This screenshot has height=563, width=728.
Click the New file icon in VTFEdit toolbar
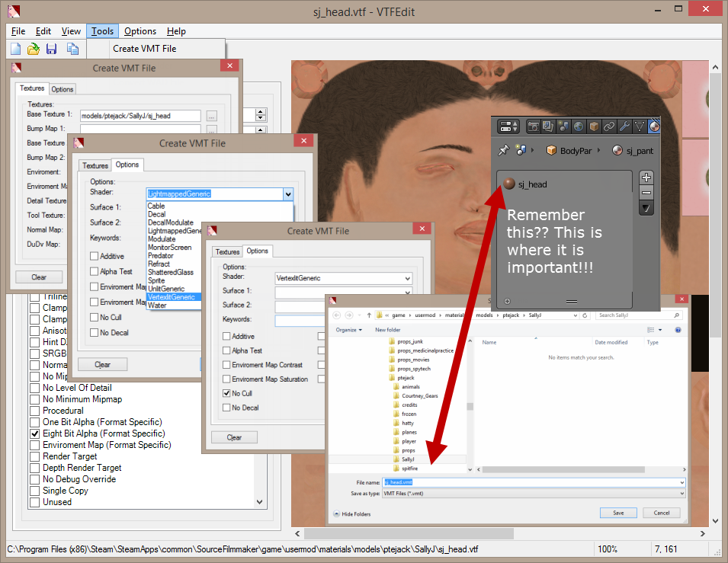pyautogui.click(x=16, y=49)
